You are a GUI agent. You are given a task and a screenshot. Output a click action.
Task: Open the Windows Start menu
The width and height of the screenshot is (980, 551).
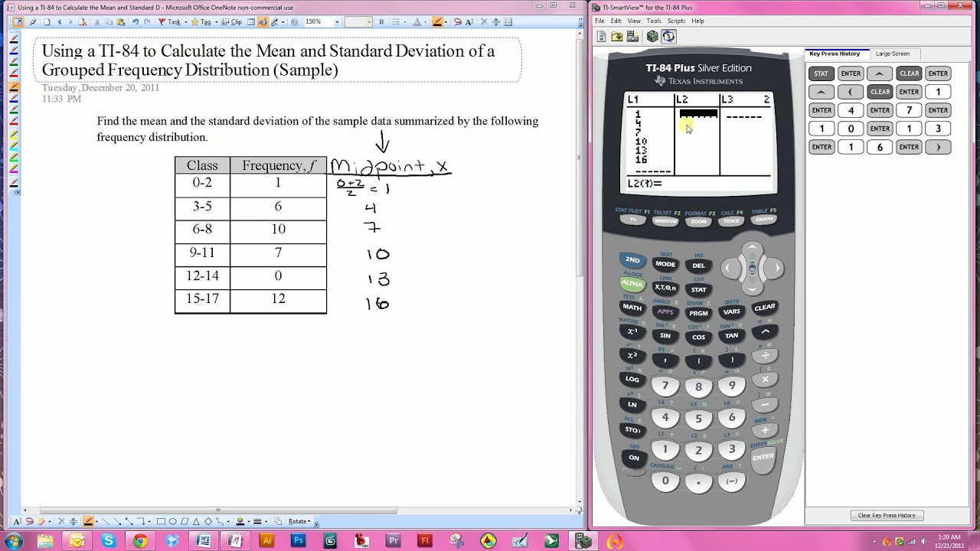(13, 541)
